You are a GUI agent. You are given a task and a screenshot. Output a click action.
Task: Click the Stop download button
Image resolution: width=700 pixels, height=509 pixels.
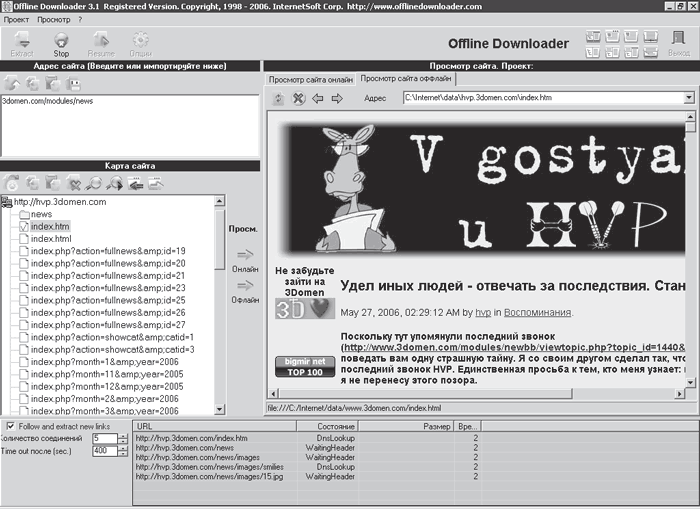(61, 42)
